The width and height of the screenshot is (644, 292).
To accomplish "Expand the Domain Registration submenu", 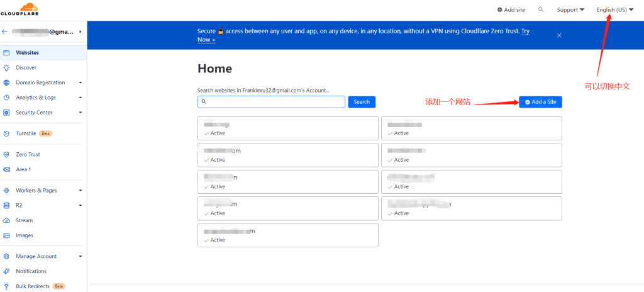I will (80, 82).
